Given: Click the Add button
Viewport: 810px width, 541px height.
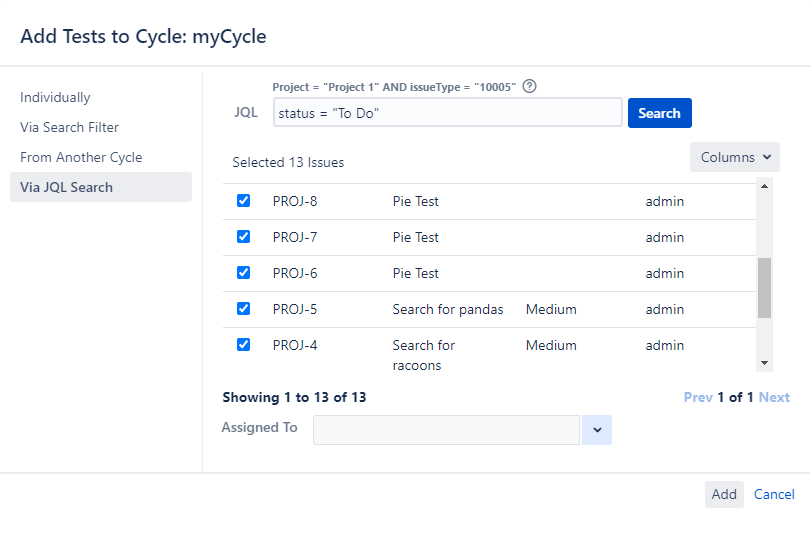Looking at the screenshot, I should point(724,494).
